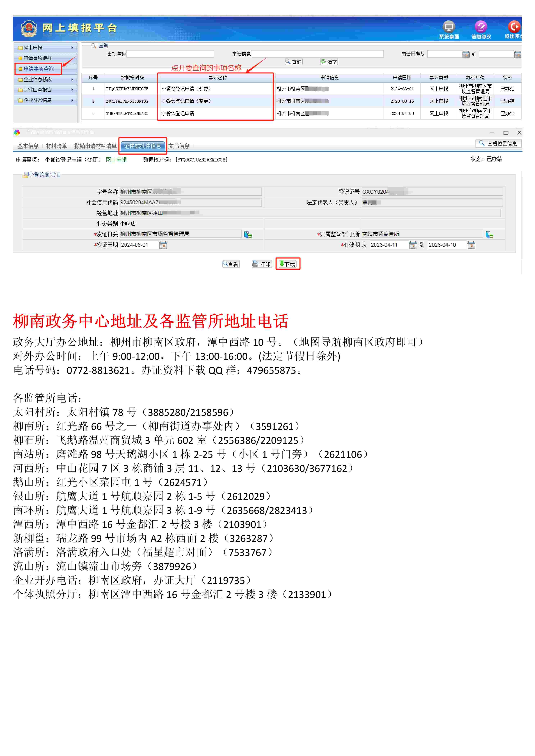Click date 2023-04-03 in table
535x756 pixels.
click(402, 114)
